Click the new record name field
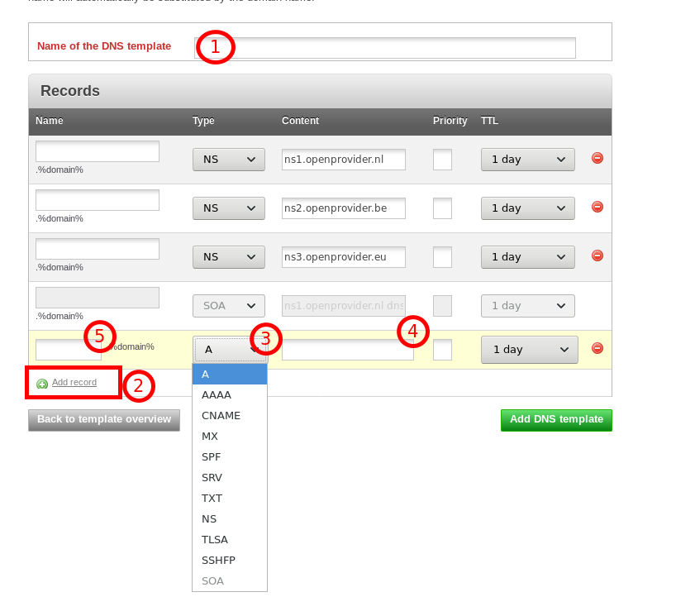Screen dimensions: 676x616 69,350
